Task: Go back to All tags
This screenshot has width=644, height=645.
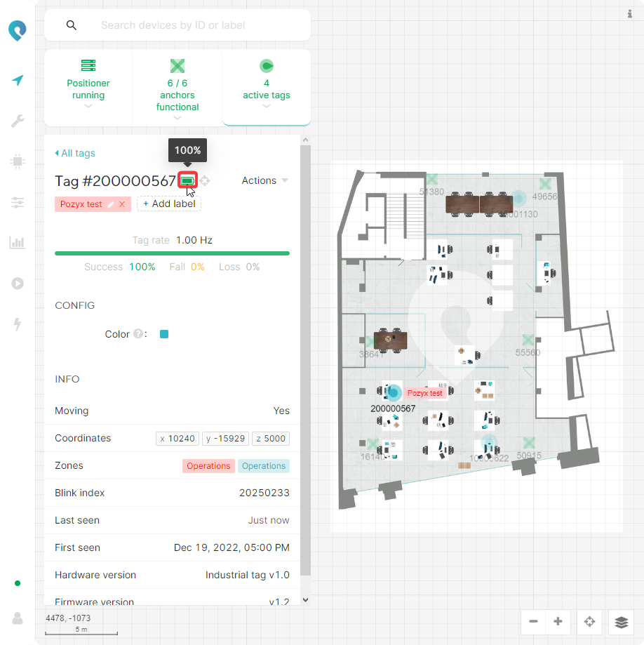Action: coord(75,153)
